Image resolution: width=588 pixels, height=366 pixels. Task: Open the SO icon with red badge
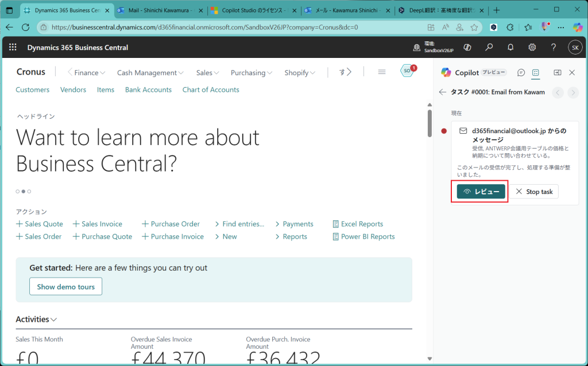408,71
